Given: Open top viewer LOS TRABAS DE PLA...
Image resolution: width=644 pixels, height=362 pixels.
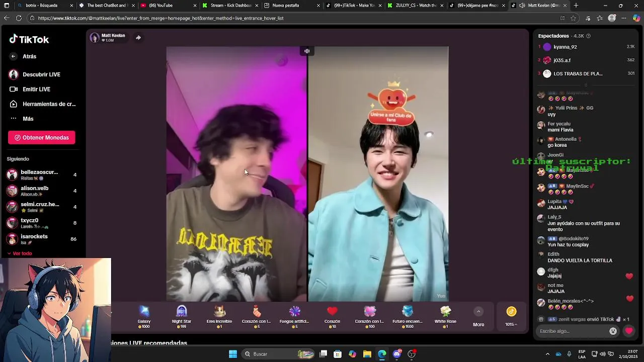Looking at the screenshot, I should pos(586,73).
